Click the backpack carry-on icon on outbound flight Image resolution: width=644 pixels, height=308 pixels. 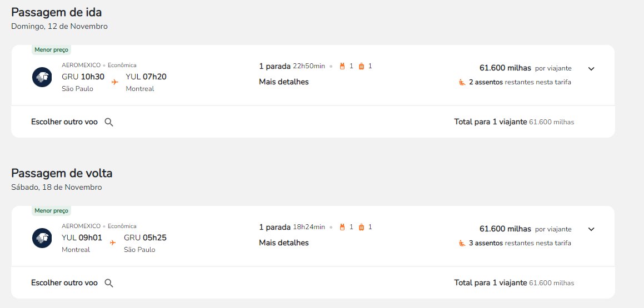(342, 66)
